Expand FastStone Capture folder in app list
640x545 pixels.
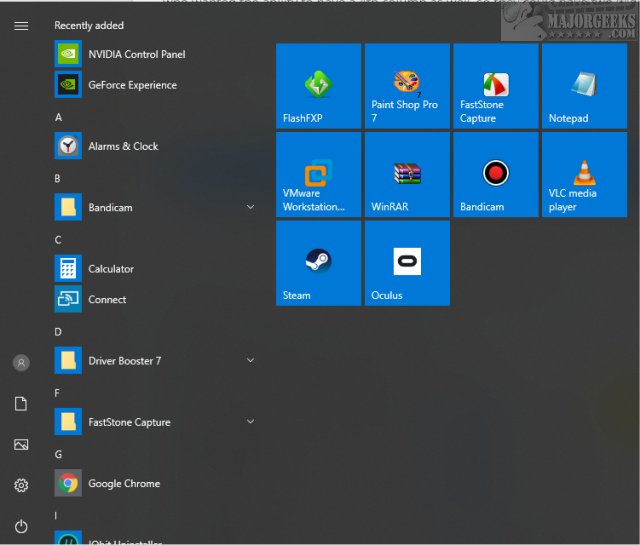point(250,422)
